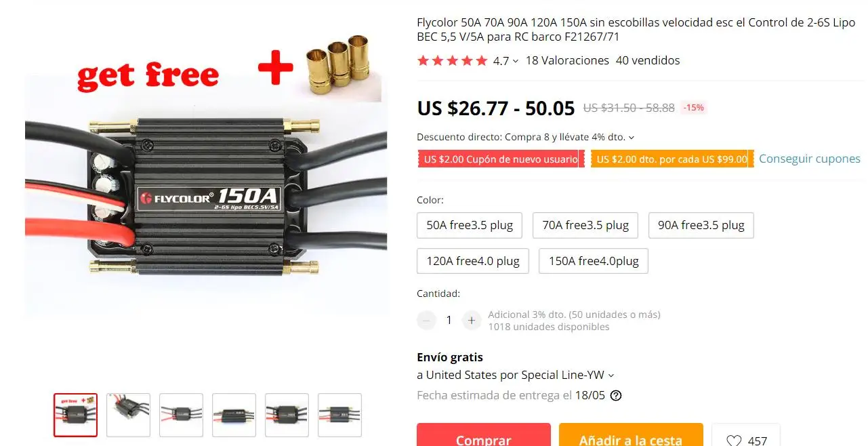Expand the 4.7 rating dropdown chevron

516,61
